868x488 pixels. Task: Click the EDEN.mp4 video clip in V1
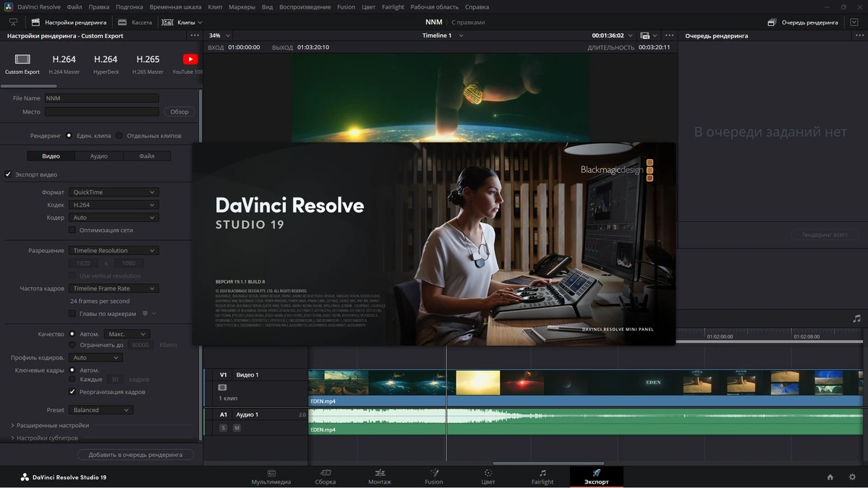click(x=585, y=388)
